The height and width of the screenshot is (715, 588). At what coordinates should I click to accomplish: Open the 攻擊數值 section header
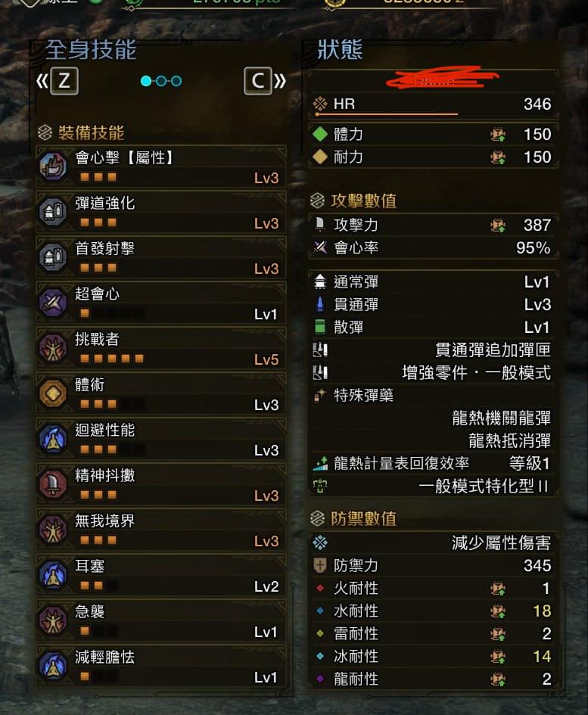pos(353,201)
